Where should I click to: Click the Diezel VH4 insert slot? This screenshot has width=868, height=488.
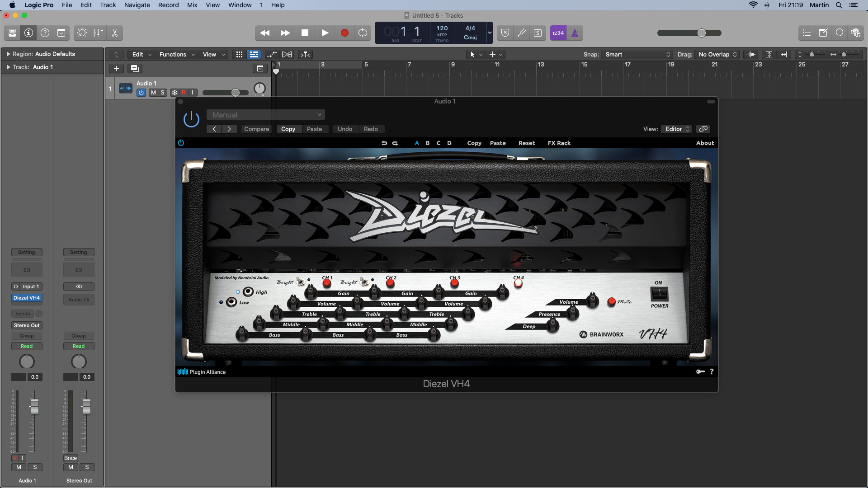[x=27, y=298]
